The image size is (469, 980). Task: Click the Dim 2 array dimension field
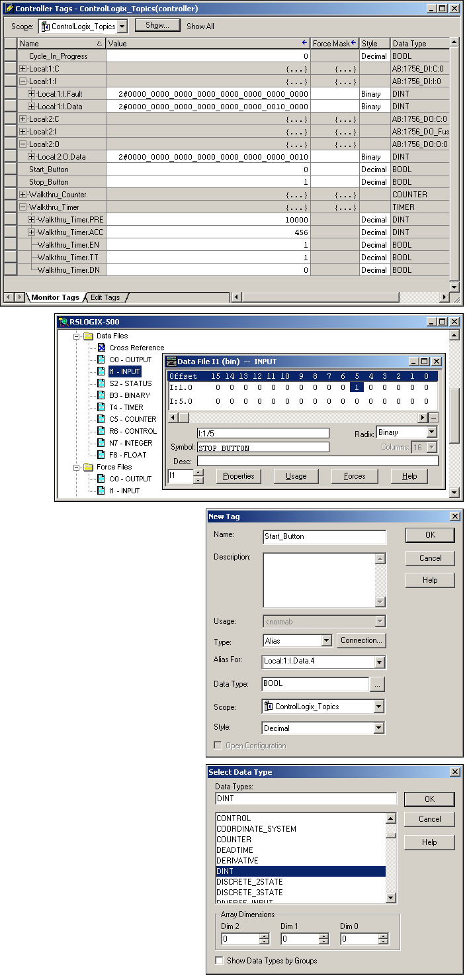pos(240,939)
